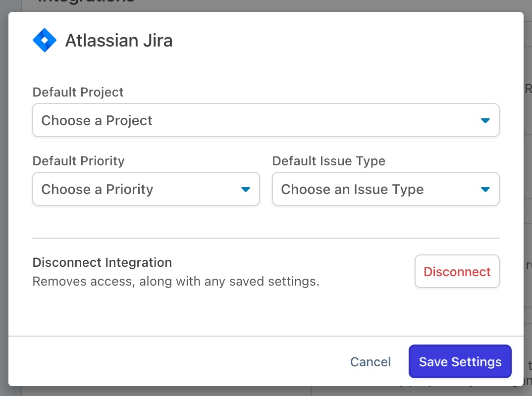Image resolution: width=532 pixels, height=396 pixels.
Task: Cancel the Jira settings dialog
Action: [x=371, y=362]
